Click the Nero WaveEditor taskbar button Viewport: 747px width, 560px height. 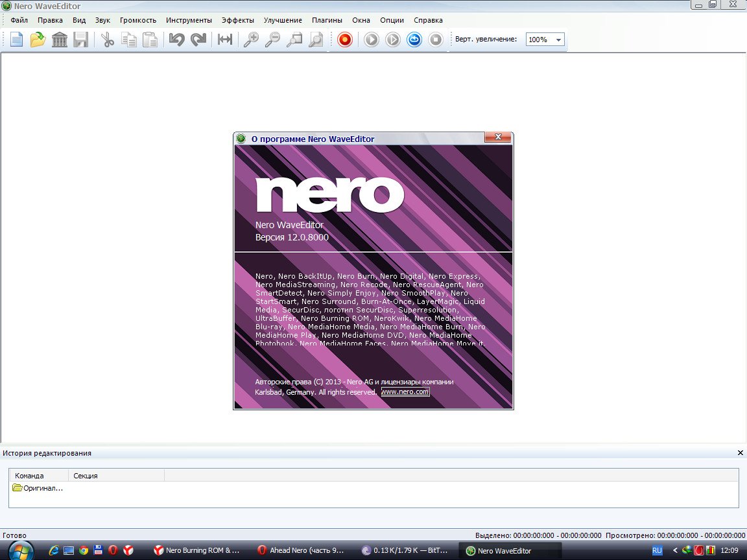[510, 551]
